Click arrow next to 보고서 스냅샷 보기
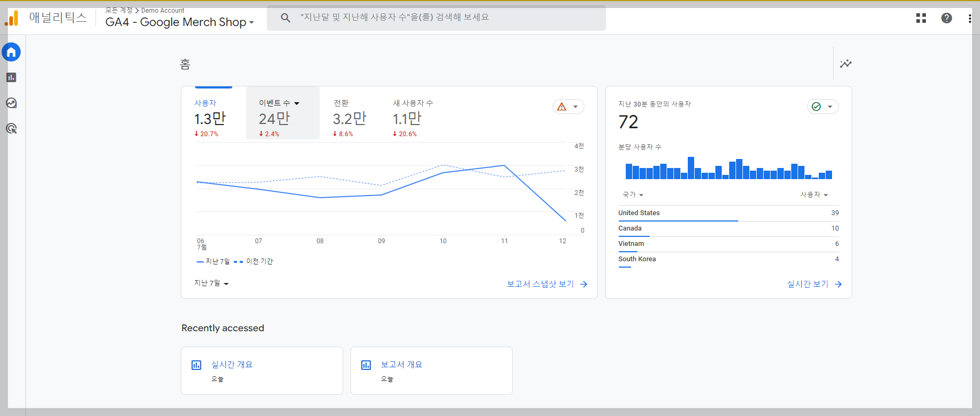The height and width of the screenshot is (416, 980). [x=584, y=285]
